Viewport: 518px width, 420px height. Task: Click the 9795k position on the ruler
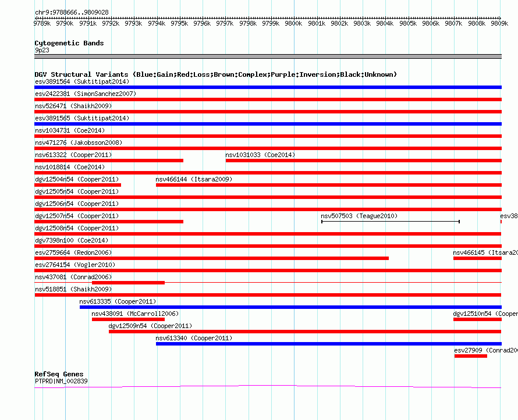click(x=179, y=23)
